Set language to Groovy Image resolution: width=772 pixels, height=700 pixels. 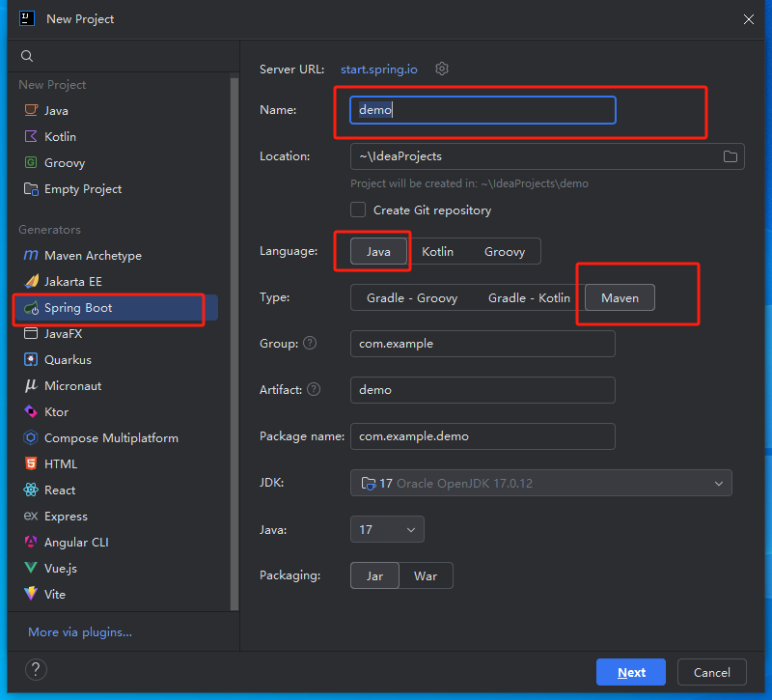[504, 252]
